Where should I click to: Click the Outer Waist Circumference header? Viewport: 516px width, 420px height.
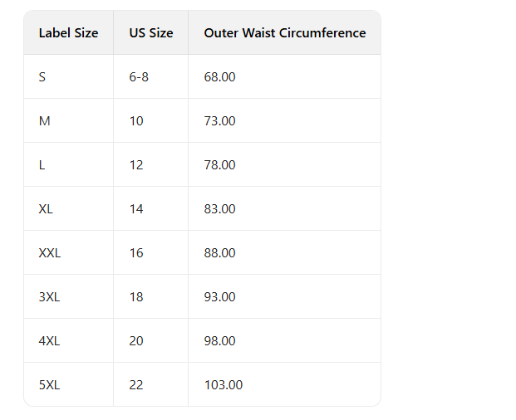click(x=284, y=33)
